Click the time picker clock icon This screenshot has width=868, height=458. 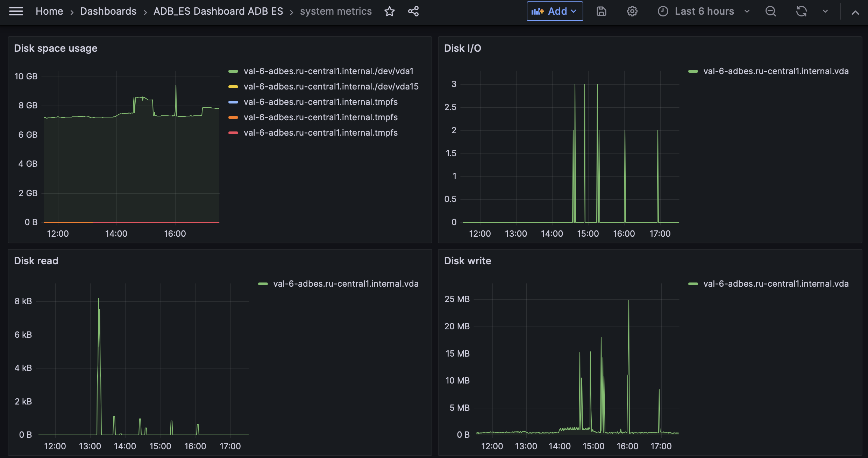pyautogui.click(x=663, y=11)
